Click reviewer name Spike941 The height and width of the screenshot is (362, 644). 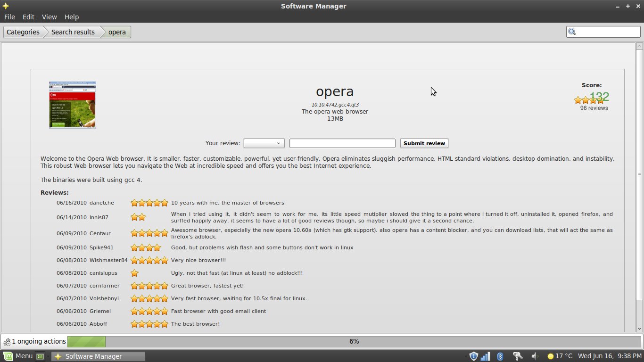101,247
